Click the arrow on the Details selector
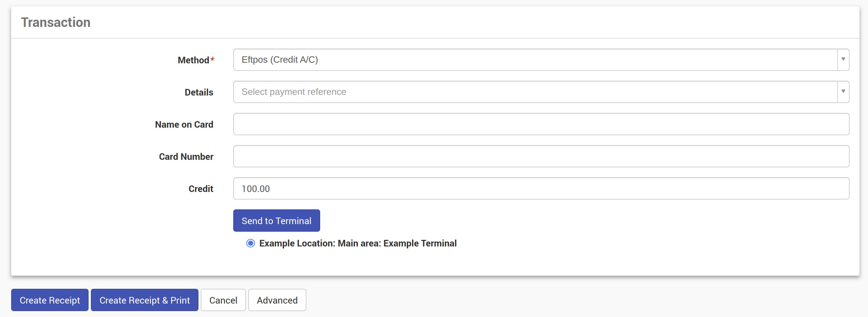 pos(843,92)
